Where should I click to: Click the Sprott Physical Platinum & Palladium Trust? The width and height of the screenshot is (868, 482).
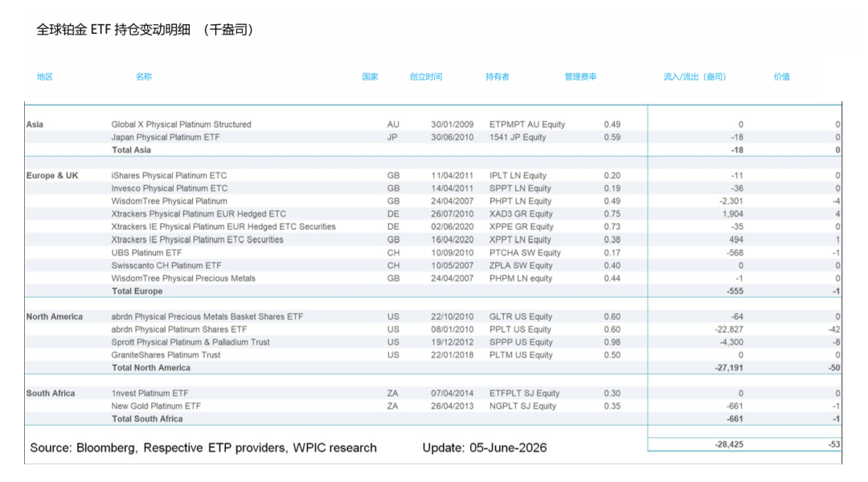190,342
